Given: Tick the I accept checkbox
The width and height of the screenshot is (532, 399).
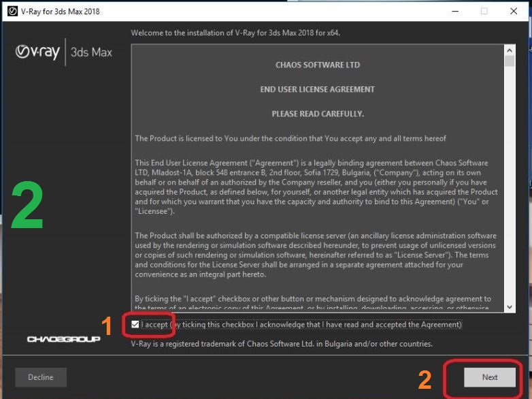Looking at the screenshot, I should (x=135, y=324).
